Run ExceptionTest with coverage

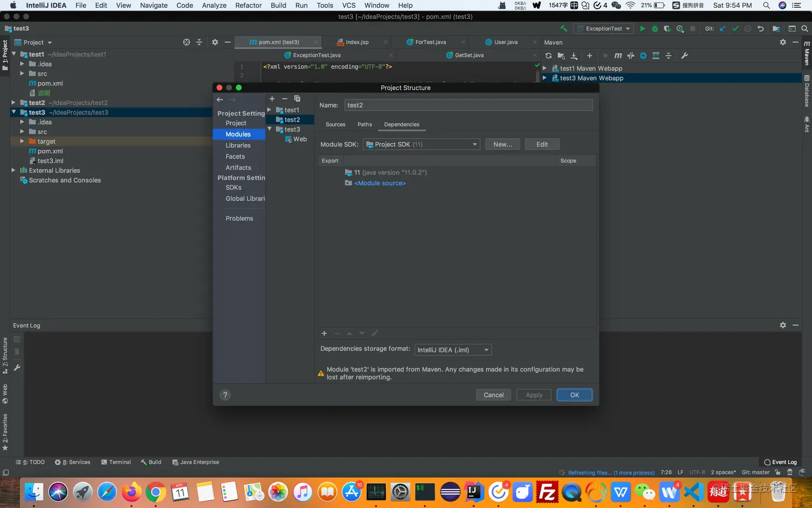coord(667,28)
